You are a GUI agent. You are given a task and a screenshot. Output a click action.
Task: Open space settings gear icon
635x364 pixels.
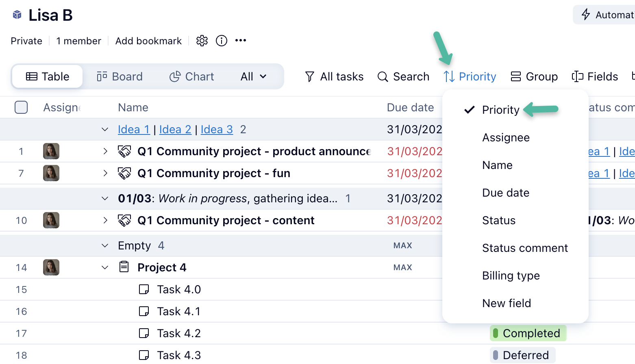pyautogui.click(x=202, y=41)
